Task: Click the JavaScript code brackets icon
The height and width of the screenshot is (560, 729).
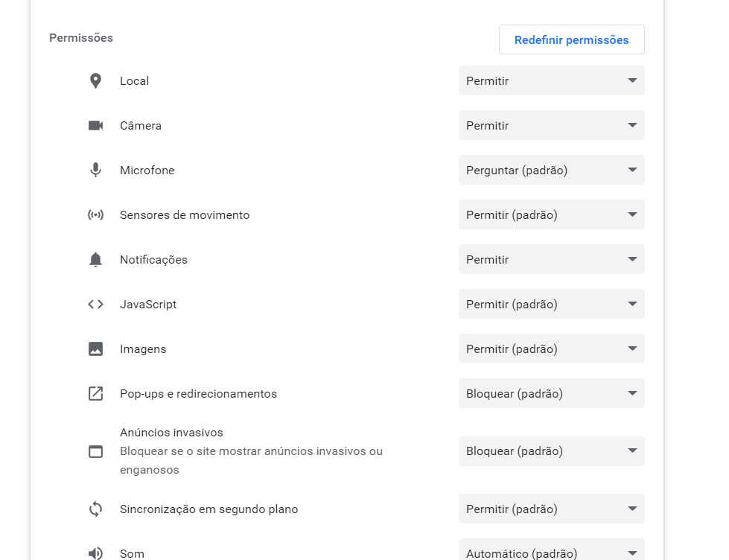Action: click(x=95, y=304)
